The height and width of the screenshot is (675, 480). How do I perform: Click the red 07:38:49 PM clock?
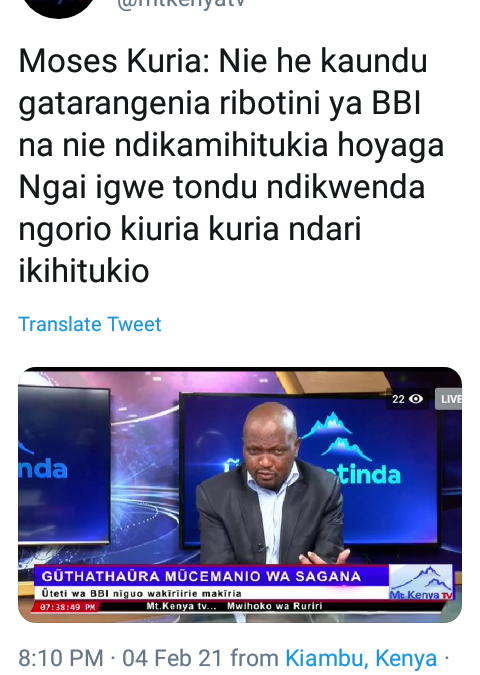tap(68, 607)
